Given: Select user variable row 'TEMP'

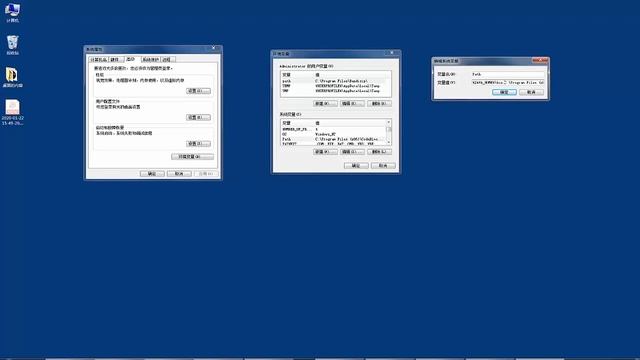Looking at the screenshot, I should coord(336,86).
